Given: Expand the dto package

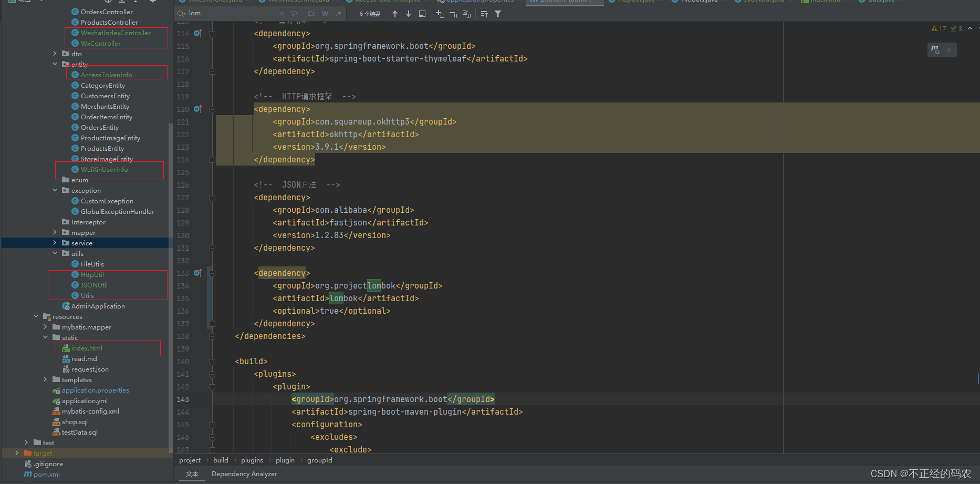Looking at the screenshot, I should pyautogui.click(x=55, y=54).
